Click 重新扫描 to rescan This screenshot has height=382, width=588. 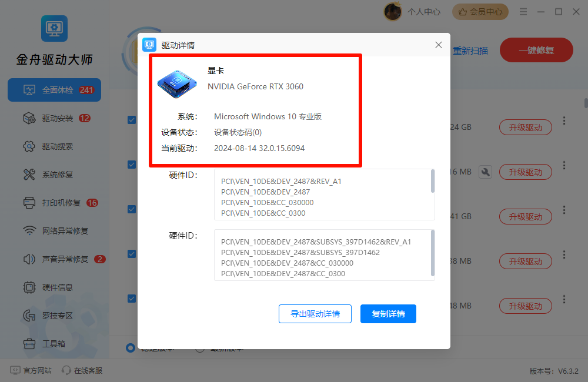[x=470, y=51]
